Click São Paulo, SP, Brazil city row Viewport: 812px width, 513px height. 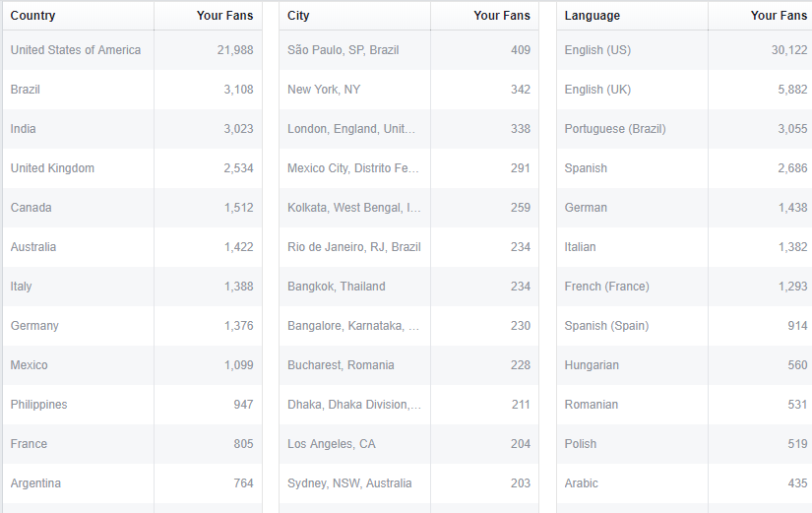coord(344,50)
